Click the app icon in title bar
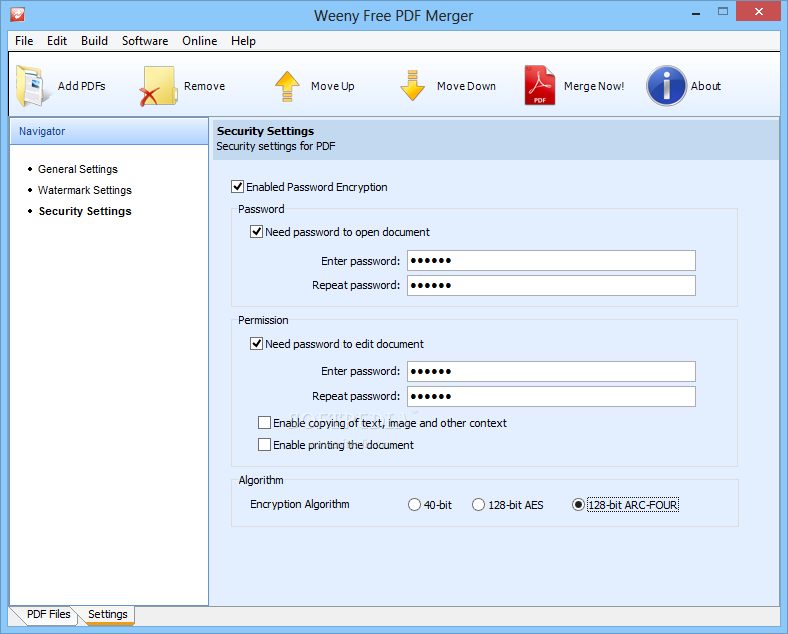This screenshot has width=788, height=634. (18, 15)
